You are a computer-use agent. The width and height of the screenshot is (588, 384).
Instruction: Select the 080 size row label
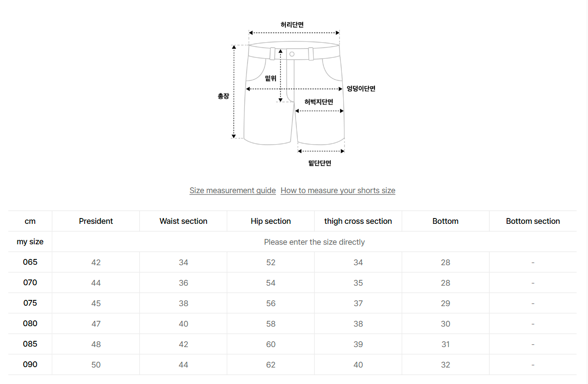[x=30, y=323]
